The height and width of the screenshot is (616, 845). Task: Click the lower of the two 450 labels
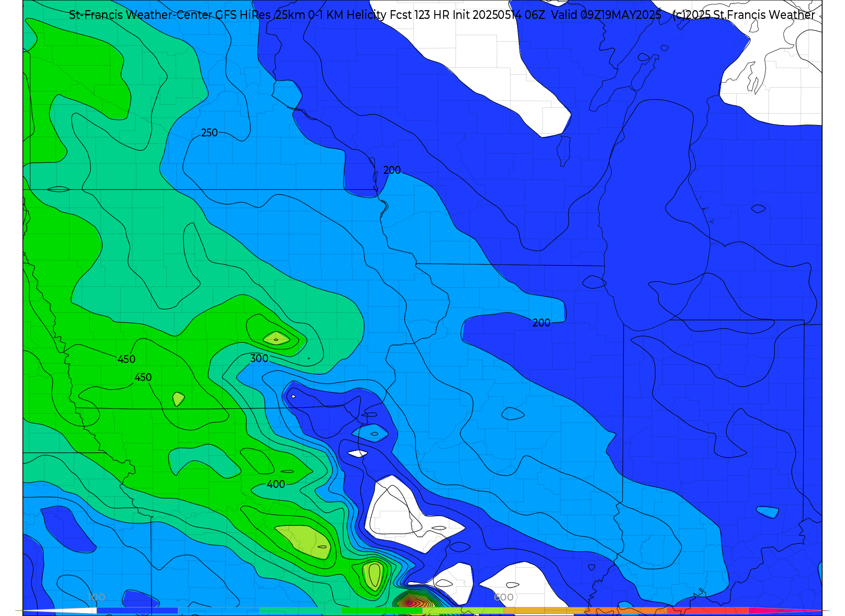143,378
